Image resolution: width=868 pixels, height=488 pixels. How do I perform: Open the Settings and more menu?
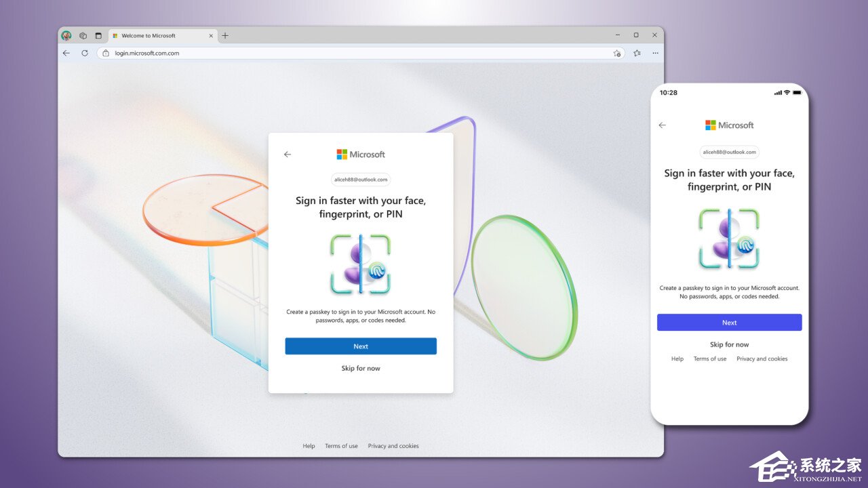pos(655,53)
